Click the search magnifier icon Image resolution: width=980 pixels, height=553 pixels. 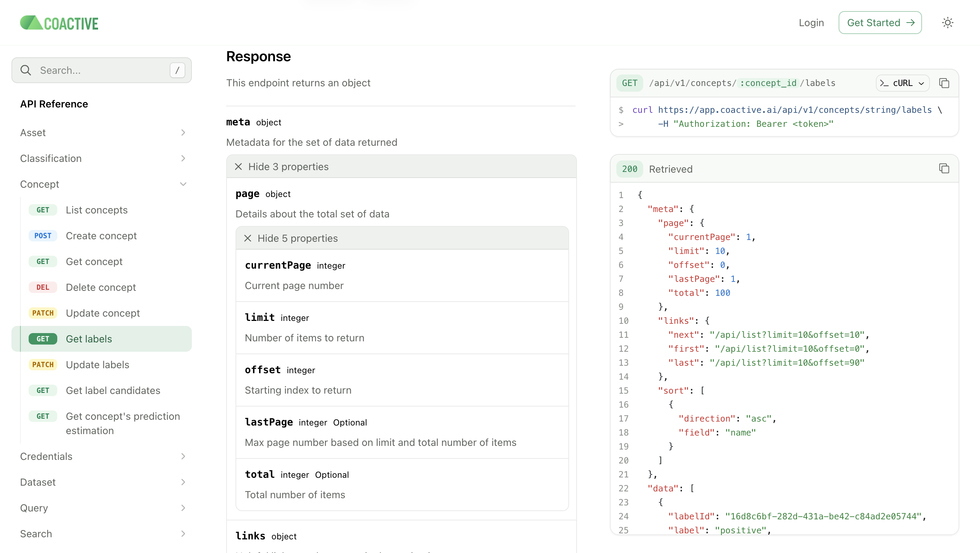26,70
